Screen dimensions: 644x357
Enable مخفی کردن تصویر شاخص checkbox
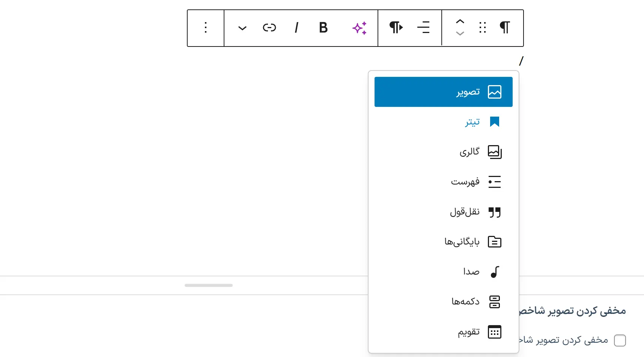coord(619,340)
